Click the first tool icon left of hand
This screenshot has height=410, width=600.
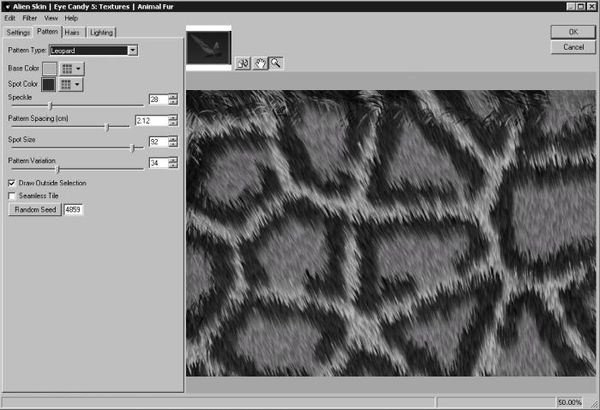(242, 63)
